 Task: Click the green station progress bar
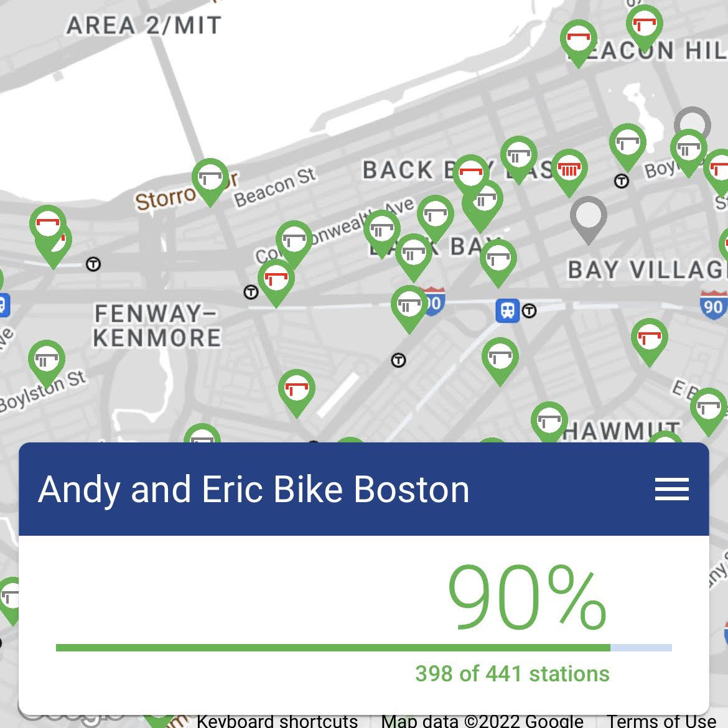[333, 648]
